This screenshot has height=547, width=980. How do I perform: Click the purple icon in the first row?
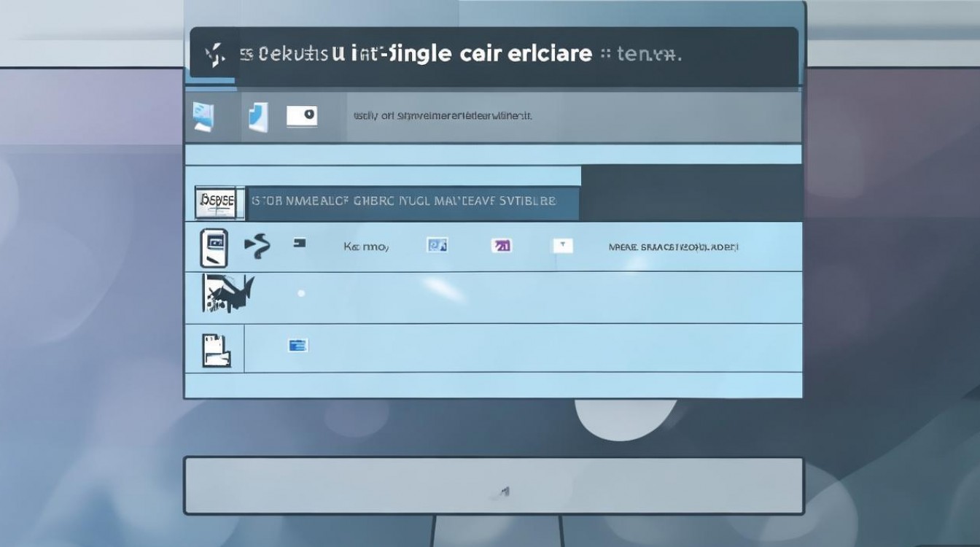pyautogui.click(x=502, y=247)
